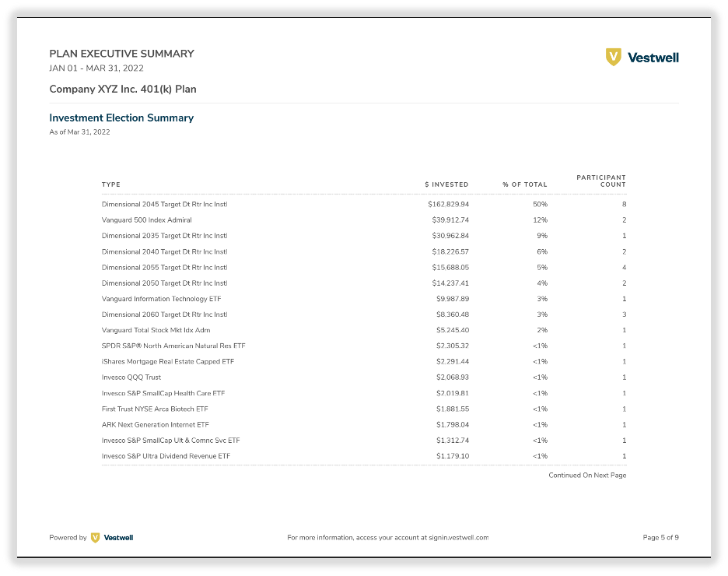The image size is (728, 576).
Task: Click participant count '8' for Dimensional 2045
Action: coord(624,205)
